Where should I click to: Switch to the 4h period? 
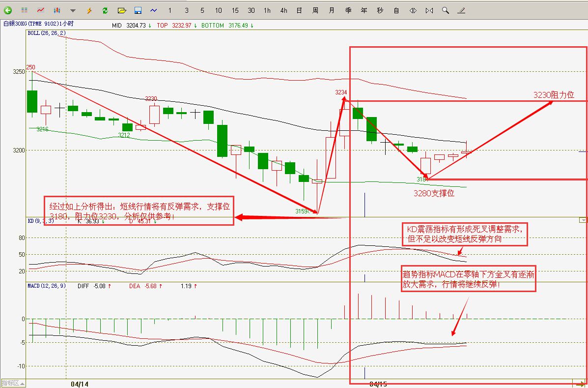[x=283, y=10]
